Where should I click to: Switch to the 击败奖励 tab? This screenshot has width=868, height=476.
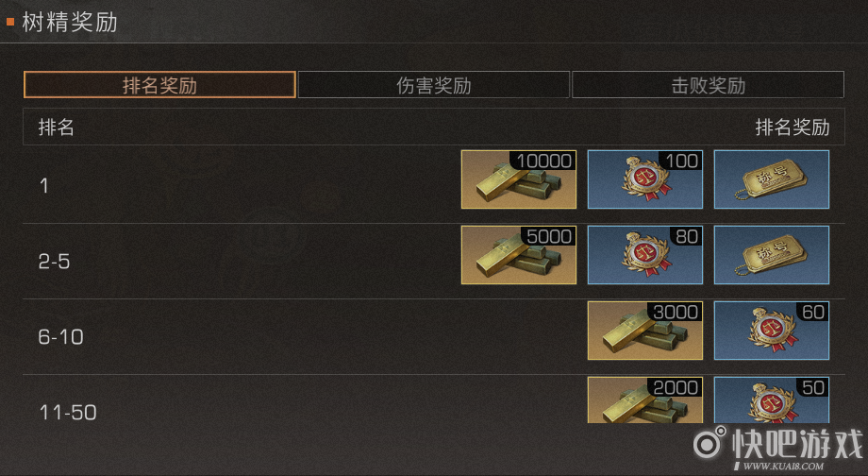tap(708, 85)
